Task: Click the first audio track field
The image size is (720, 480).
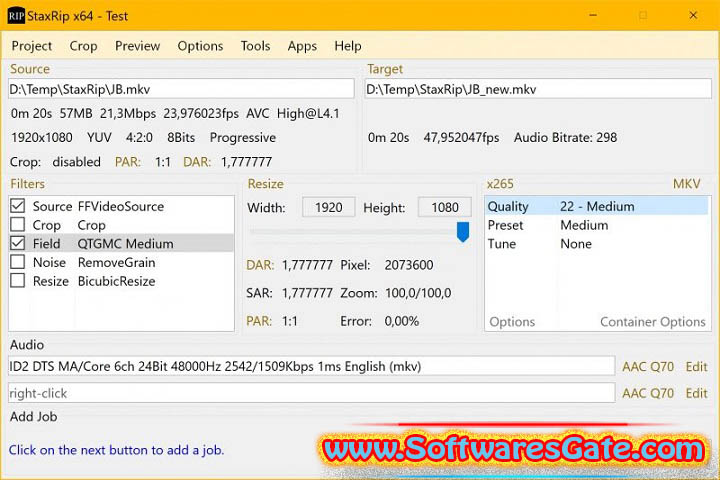Action: pos(311,366)
